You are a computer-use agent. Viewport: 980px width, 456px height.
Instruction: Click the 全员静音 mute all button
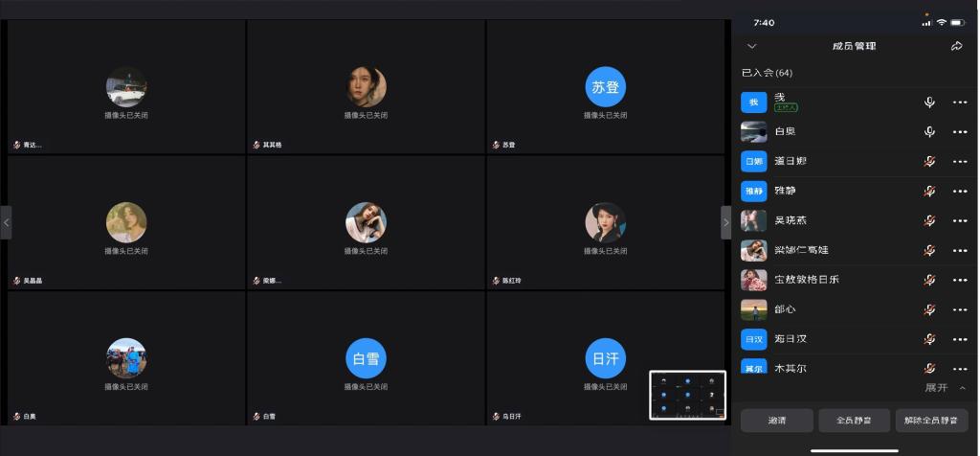[855, 421]
